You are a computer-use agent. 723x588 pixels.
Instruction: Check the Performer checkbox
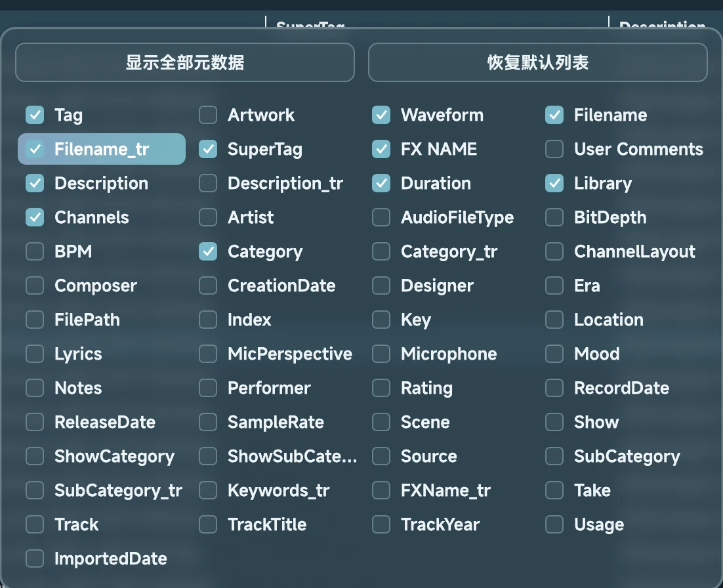(x=208, y=388)
